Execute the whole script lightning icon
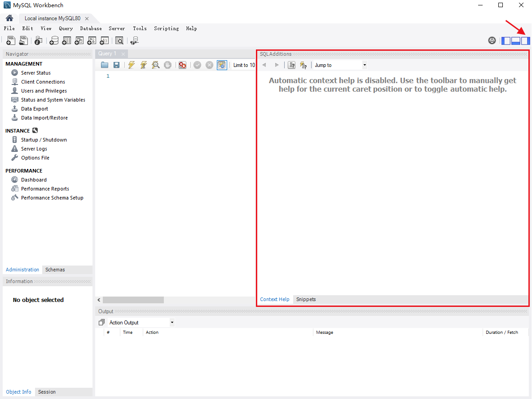 (131, 65)
